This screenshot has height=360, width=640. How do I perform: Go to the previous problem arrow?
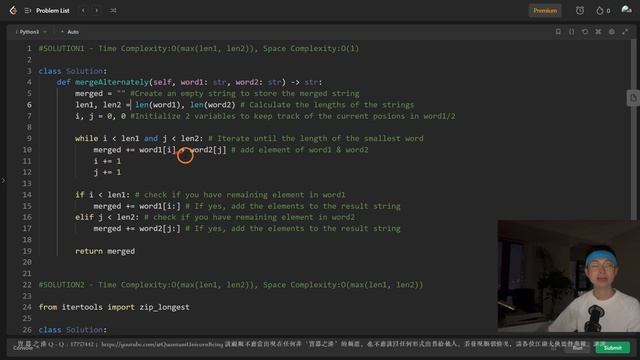pos(83,11)
